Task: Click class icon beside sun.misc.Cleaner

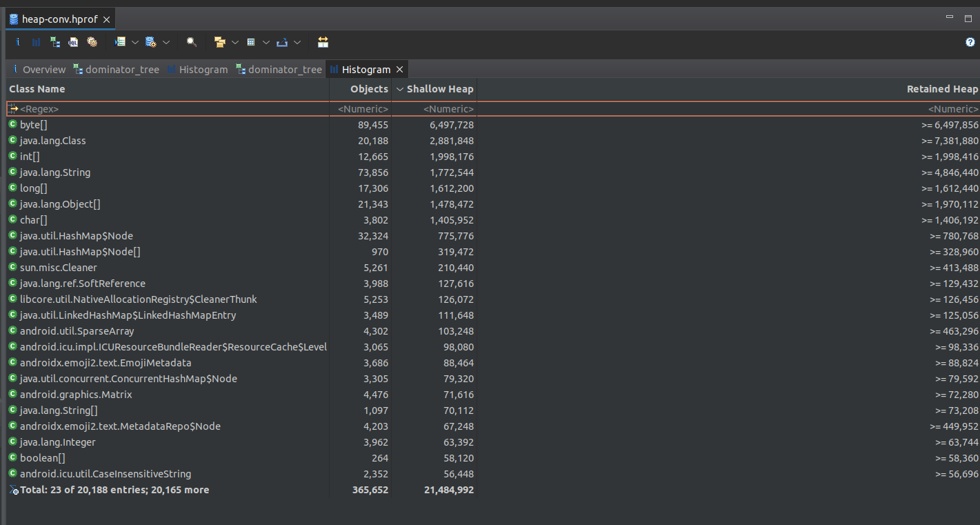Action: tap(13, 268)
